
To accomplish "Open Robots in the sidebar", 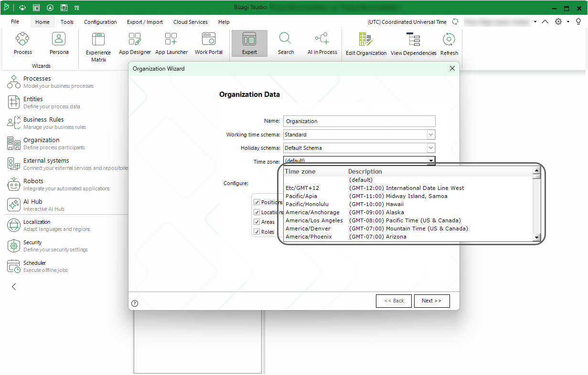I will coord(58,184).
